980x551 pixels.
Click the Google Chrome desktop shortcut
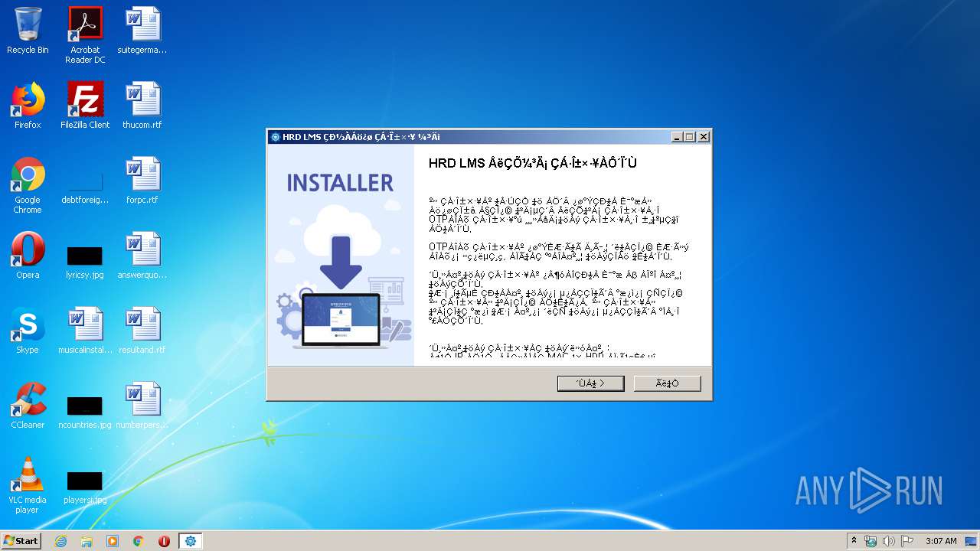28,185
